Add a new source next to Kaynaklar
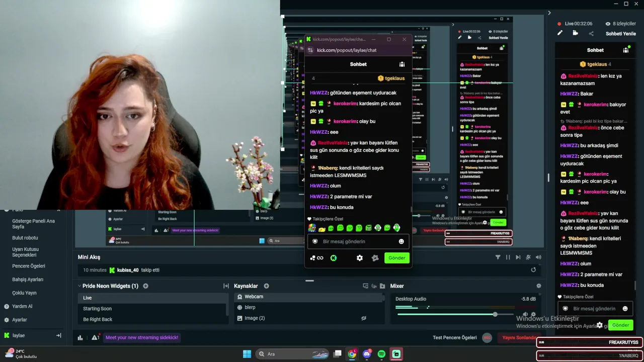 coord(266,286)
